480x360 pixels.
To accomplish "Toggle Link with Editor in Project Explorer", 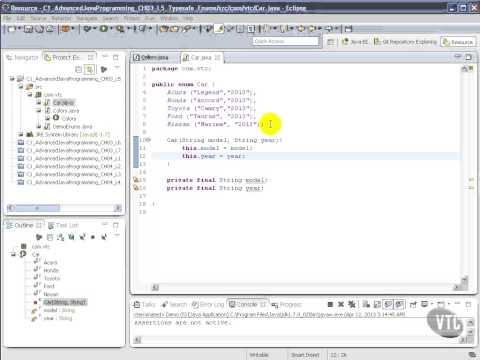I will 89,69.
